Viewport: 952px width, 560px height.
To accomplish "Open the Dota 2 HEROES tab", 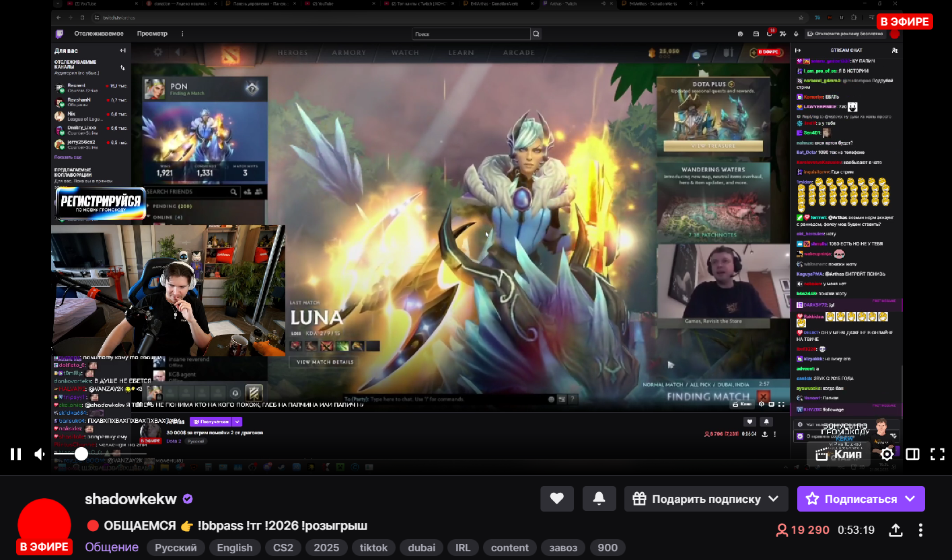I will pos(293,52).
